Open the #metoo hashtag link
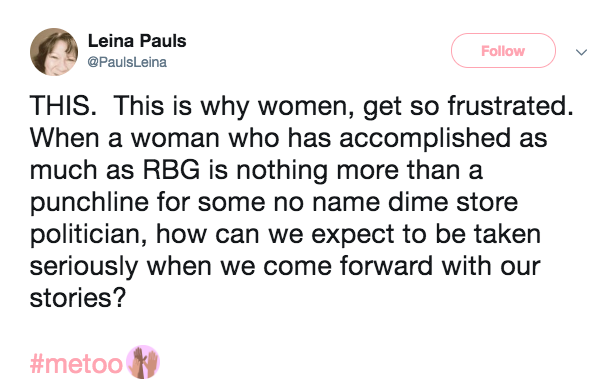 click(x=76, y=364)
